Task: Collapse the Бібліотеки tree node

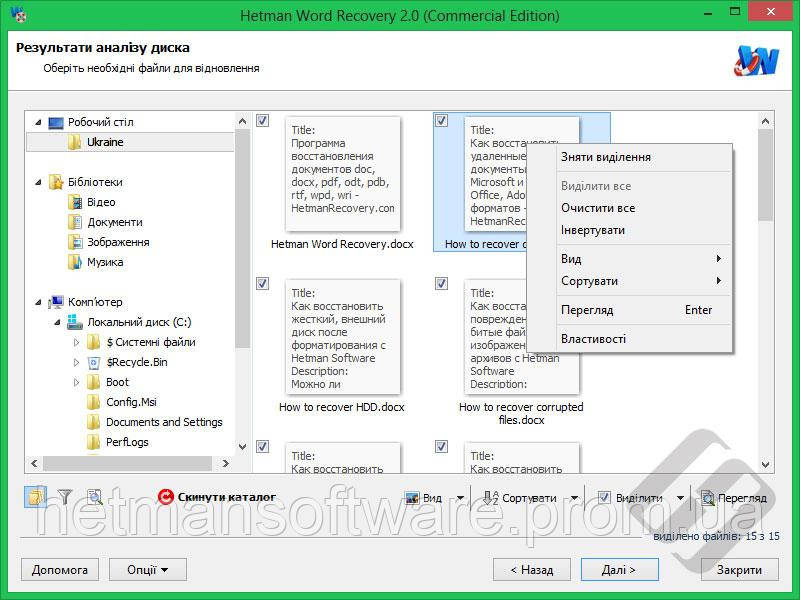Action: [38, 182]
